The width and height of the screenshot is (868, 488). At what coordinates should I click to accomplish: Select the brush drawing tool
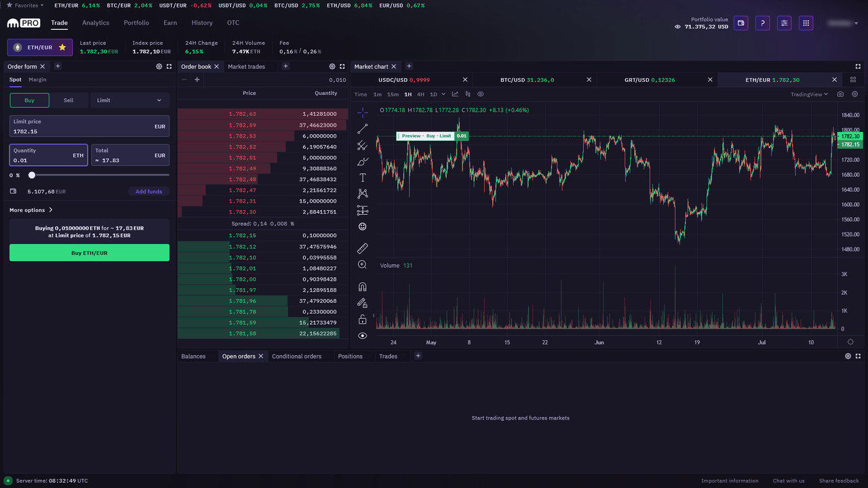click(362, 161)
